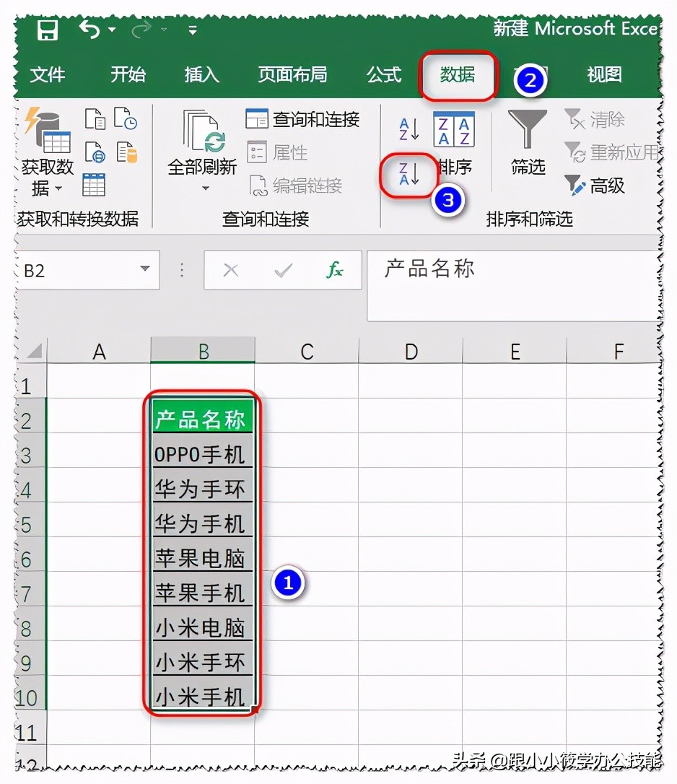The image size is (677, 784).
Task: Click the formula bar showing 产品名称
Action: [514, 286]
